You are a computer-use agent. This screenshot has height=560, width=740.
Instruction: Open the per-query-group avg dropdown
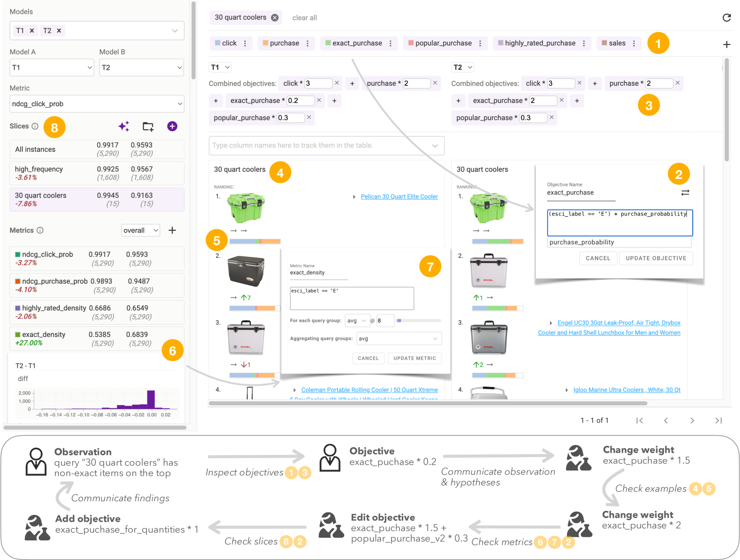pyautogui.click(x=357, y=321)
